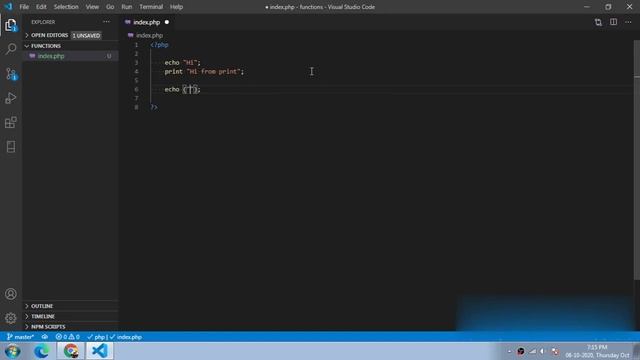640x360 pixels.
Task: Click the master branch indicator in status bar
Action: click(20, 337)
